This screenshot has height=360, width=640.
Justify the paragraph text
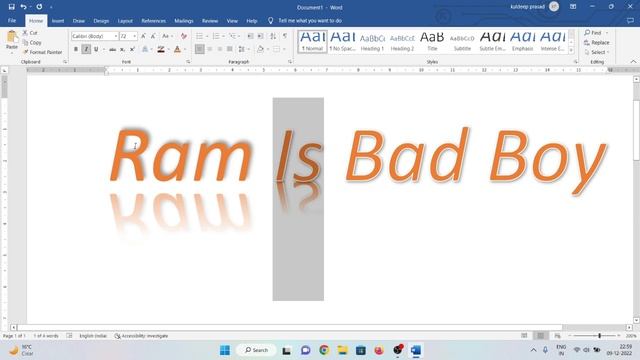click(x=230, y=49)
